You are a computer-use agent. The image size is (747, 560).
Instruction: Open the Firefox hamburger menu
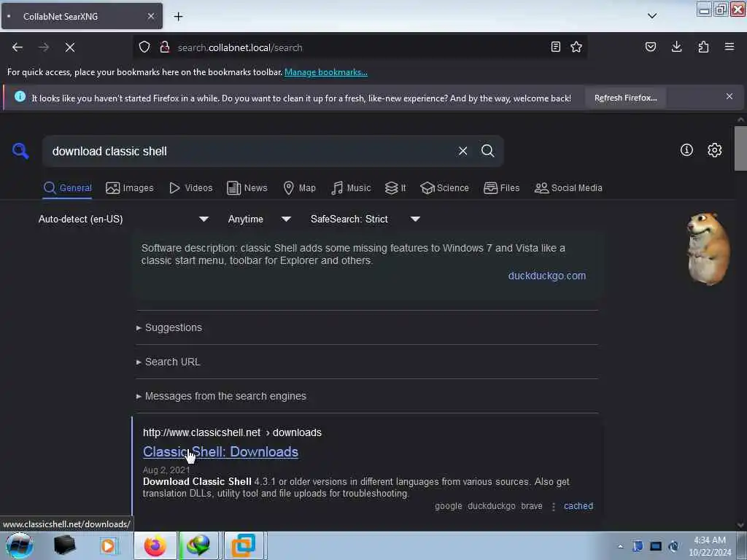point(729,47)
